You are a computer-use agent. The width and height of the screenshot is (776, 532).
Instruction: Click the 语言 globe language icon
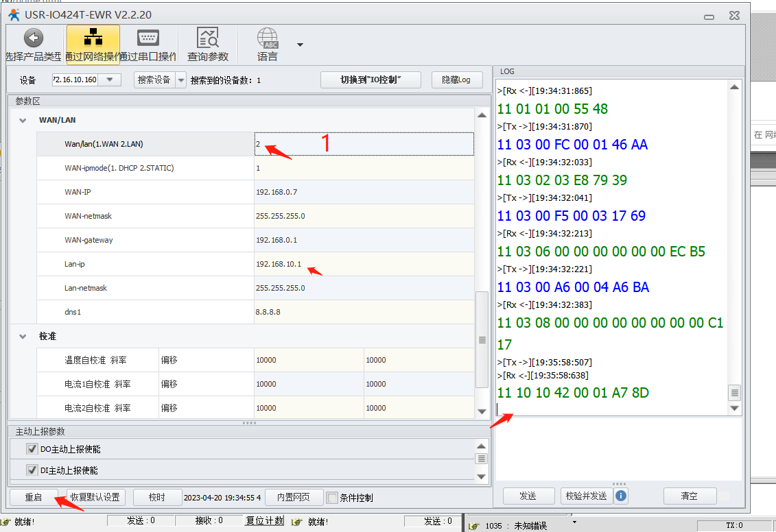[267, 38]
